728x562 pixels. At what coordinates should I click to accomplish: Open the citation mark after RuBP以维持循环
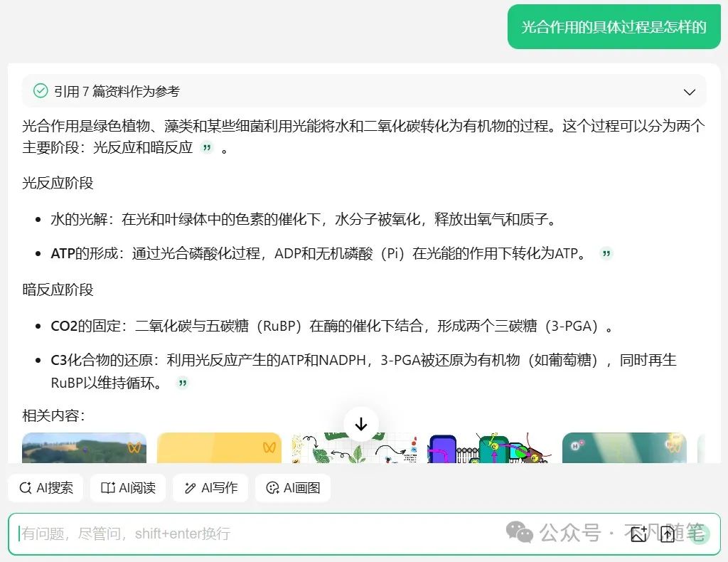[182, 383]
